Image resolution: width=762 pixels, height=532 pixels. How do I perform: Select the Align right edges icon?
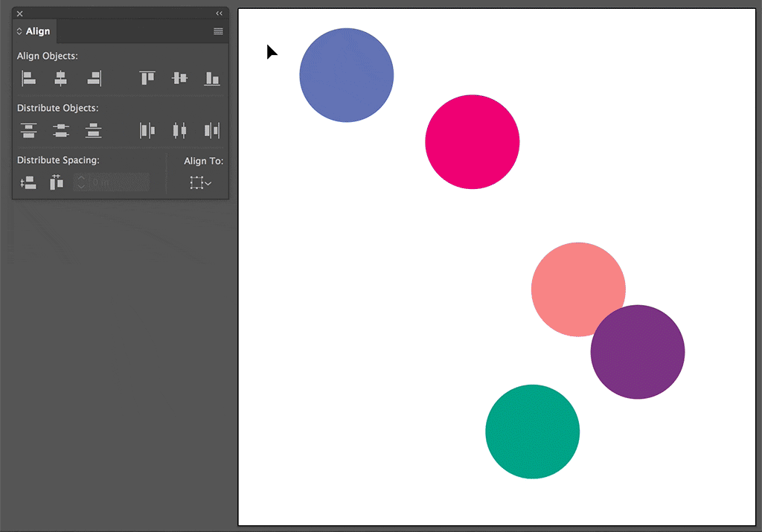point(93,78)
